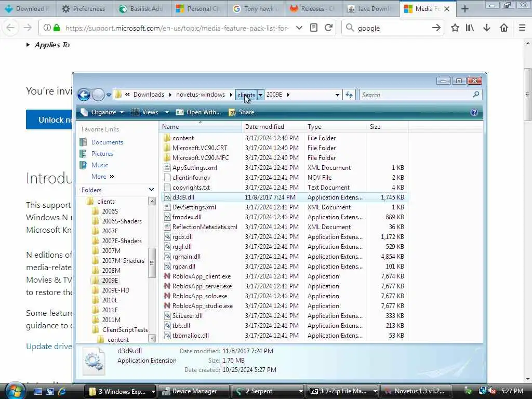The image size is (532, 399).
Task: Select SciLexer.dll file icon
Action: (167, 315)
